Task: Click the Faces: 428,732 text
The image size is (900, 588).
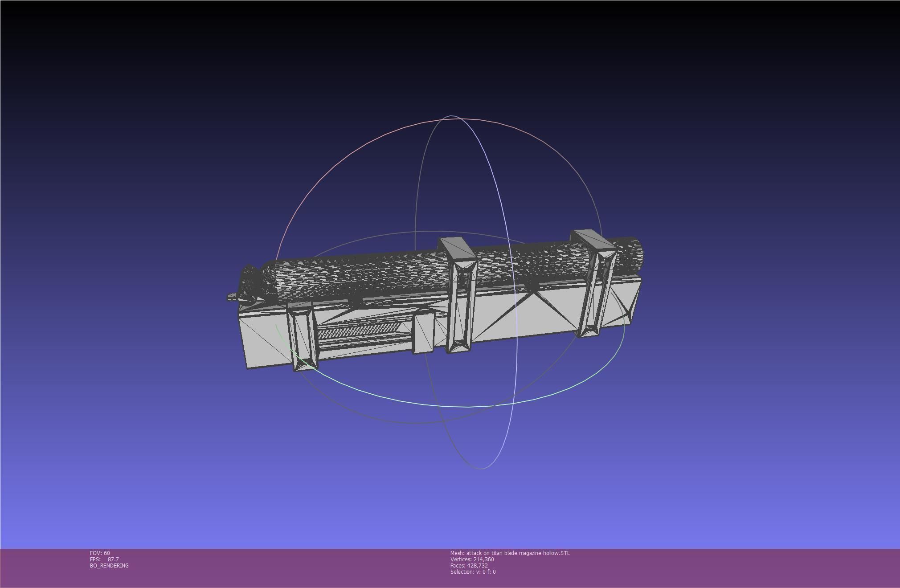Action: pos(469,565)
